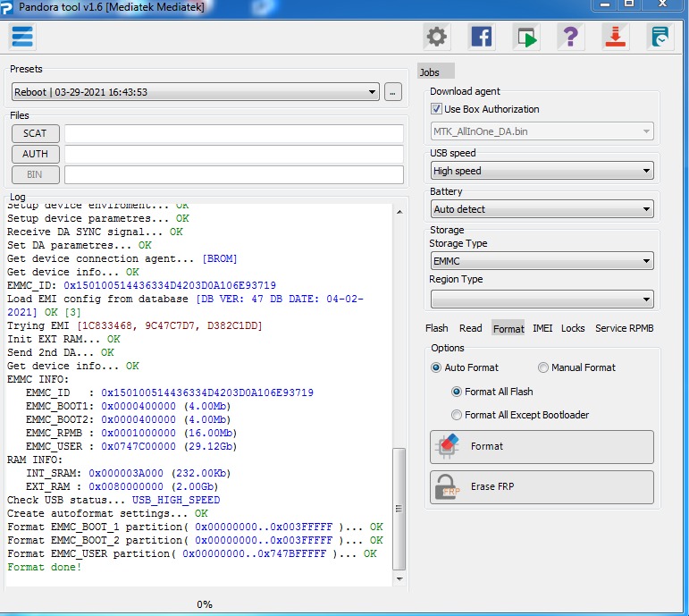The image size is (689, 616).
Task: Open the Locks tab
Action: 573,328
